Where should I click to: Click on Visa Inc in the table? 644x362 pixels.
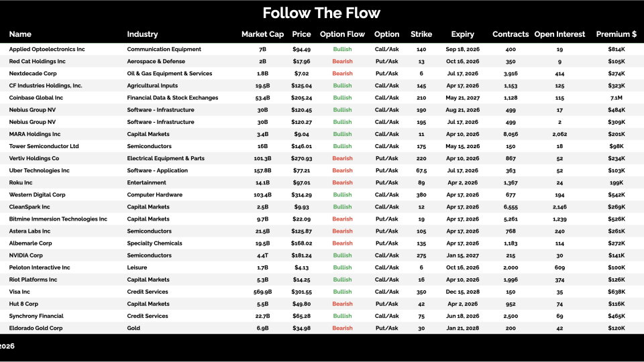click(19, 292)
